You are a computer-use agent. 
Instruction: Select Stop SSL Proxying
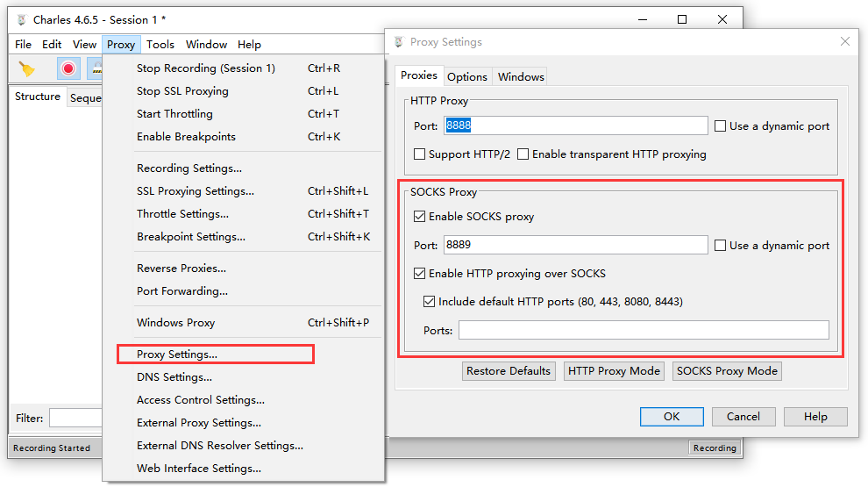pyautogui.click(x=244, y=91)
